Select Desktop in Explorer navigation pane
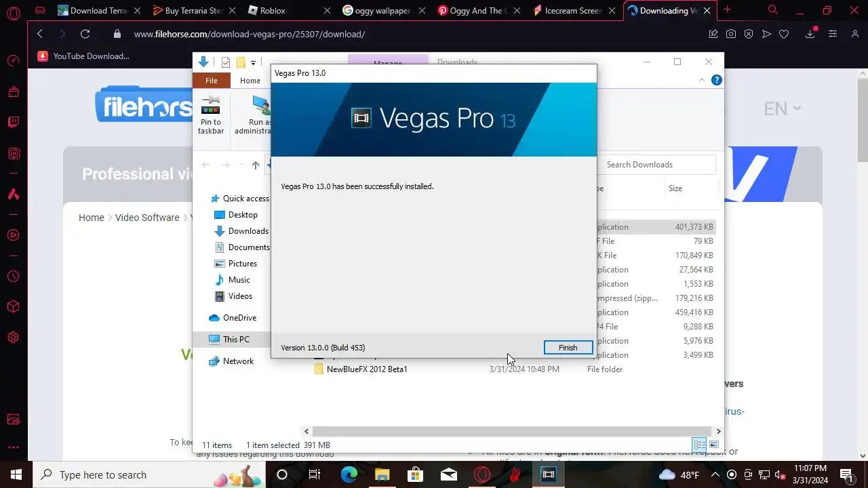Image resolution: width=868 pixels, height=488 pixels. tap(236, 215)
